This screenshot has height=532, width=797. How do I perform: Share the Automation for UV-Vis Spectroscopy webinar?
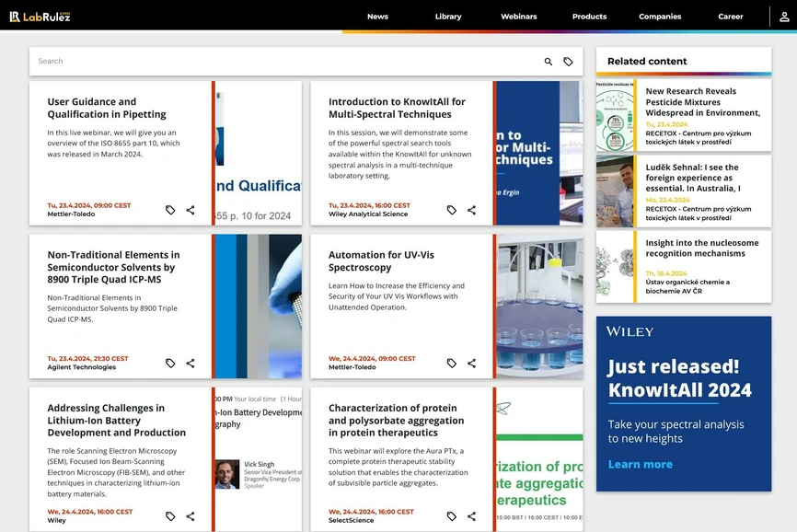[472, 364]
